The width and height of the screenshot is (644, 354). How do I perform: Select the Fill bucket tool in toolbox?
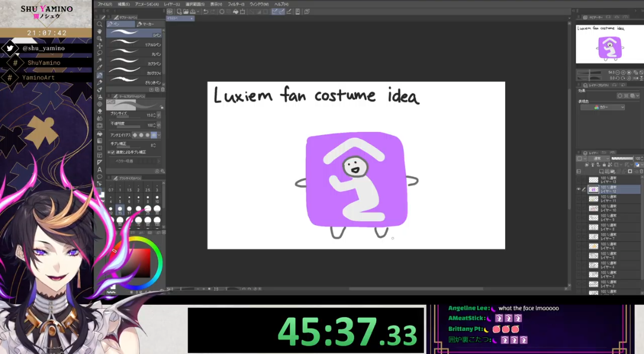[100, 134]
